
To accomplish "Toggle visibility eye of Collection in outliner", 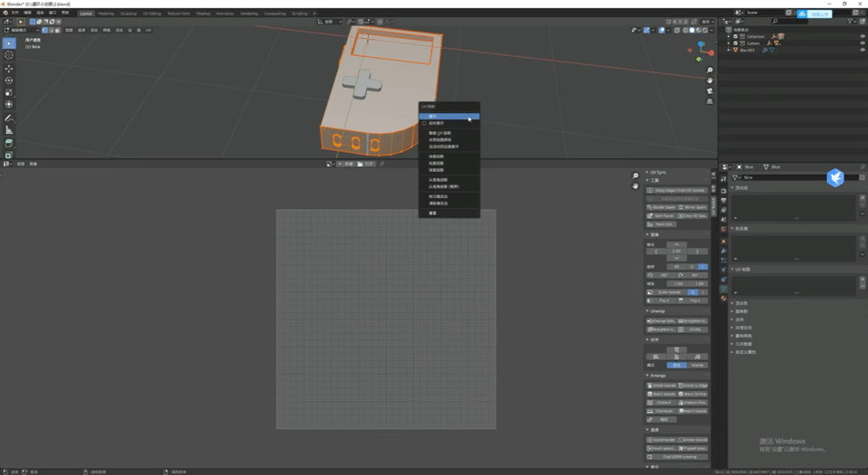I will (862, 36).
